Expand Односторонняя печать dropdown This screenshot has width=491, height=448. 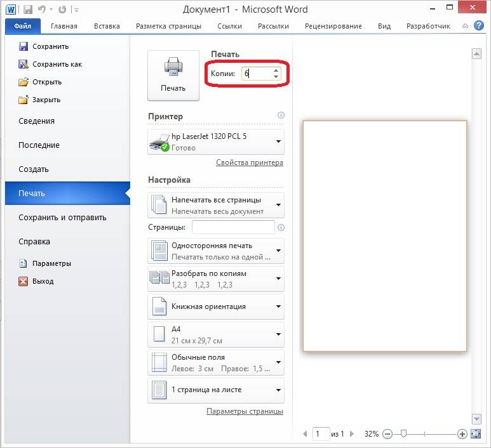coord(216,251)
